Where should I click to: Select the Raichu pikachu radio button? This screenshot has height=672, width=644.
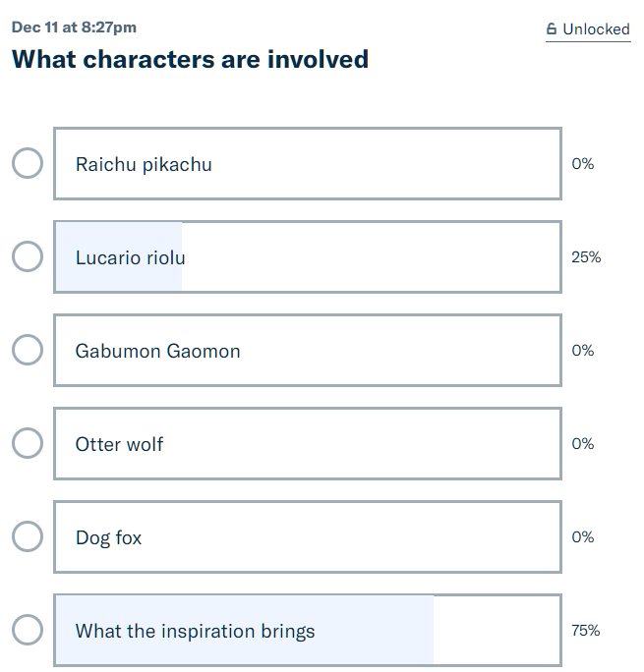pos(28,163)
